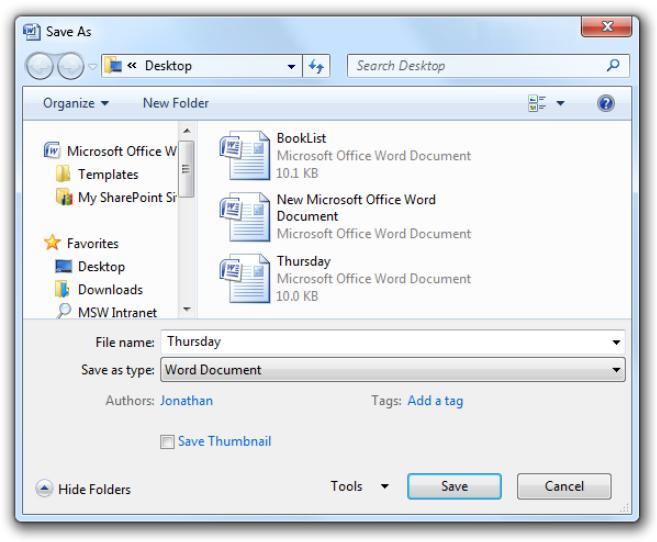Click Add a tag link
Viewport: 657px width, 542px height.
pyautogui.click(x=435, y=401)
